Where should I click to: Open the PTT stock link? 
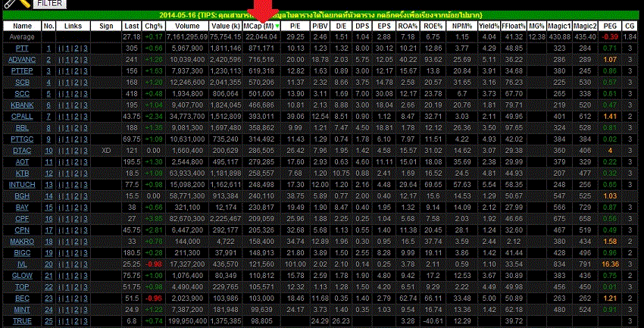(x=22, y=48)
